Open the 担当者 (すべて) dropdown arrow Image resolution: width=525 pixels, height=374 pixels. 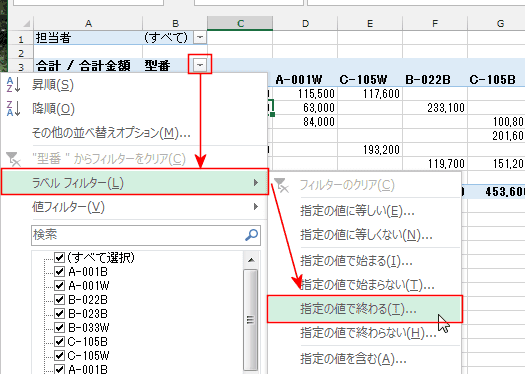coord(200,37)
